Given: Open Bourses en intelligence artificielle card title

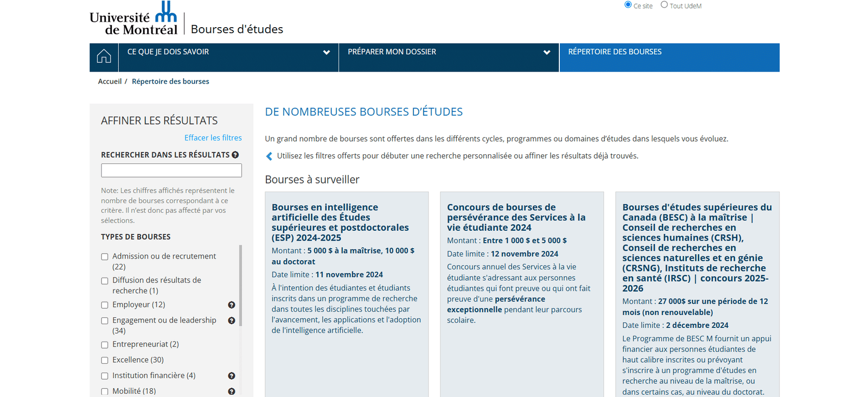Looking at the screenshot, I should [340, 223].
